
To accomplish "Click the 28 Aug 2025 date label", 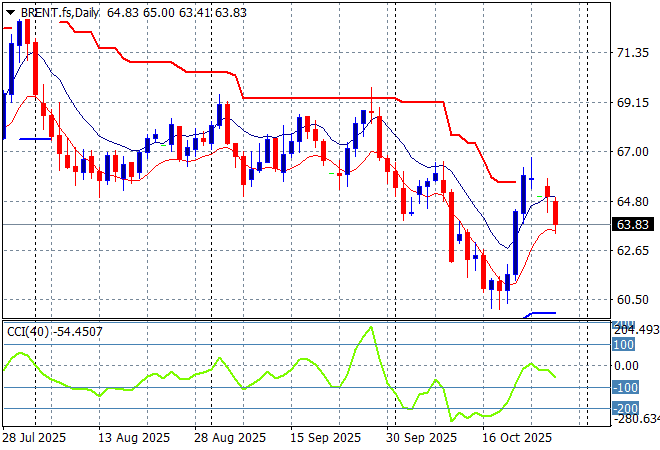I will pos(230,438).
